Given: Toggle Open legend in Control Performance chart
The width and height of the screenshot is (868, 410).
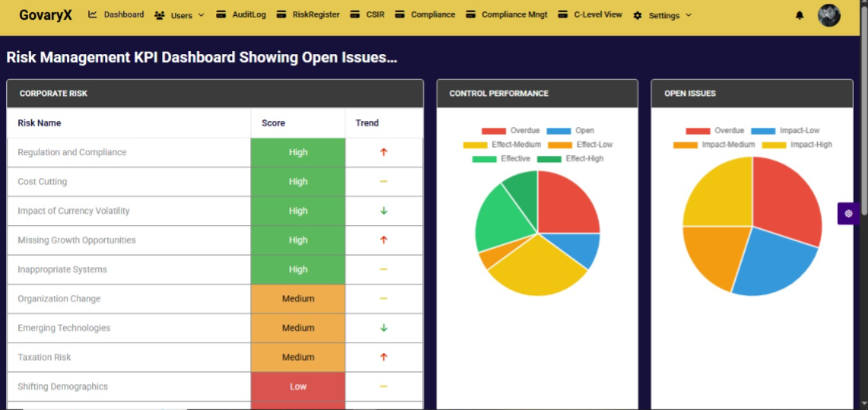Looking at the screenshot, I should [570, 130].
